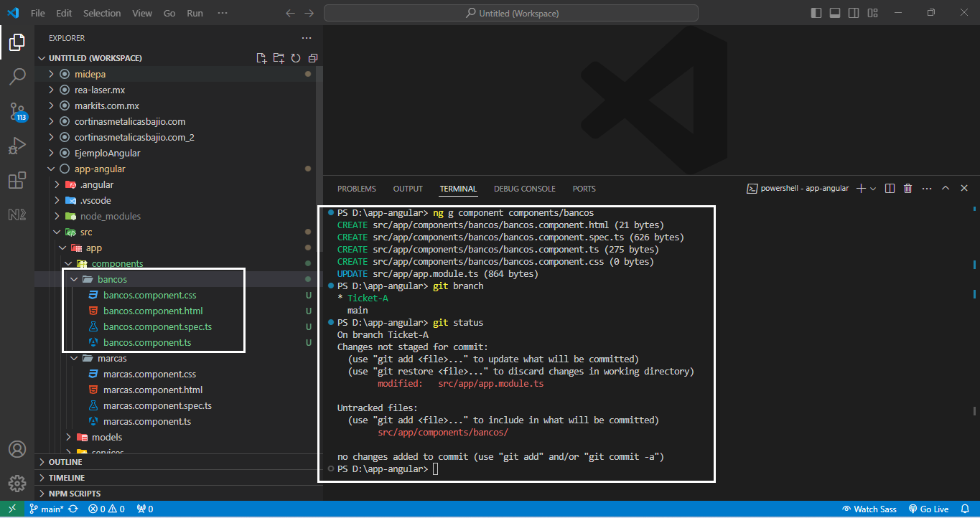The width and height of the screenshot is (980, 518).
Task: Click the New Folder icon in Explorer
Action: pyautogui.click(x=279, y=58)
